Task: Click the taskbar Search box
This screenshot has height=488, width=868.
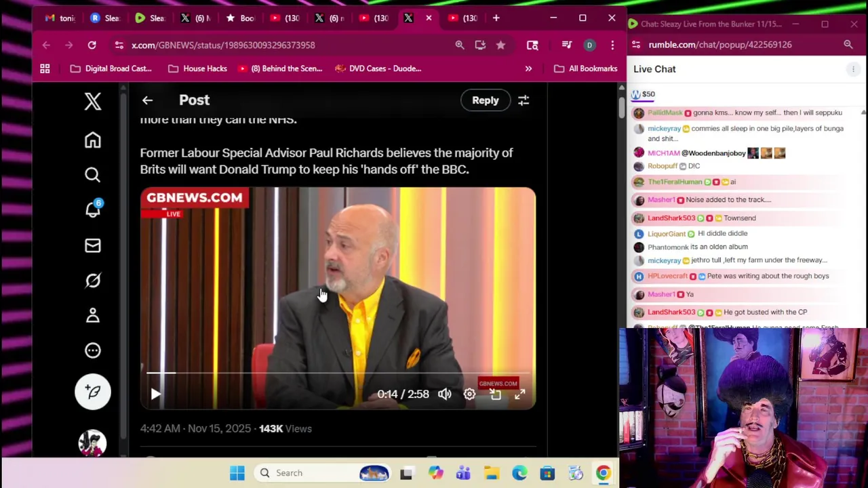Action: pyautogui.click(x=323, y=473)
